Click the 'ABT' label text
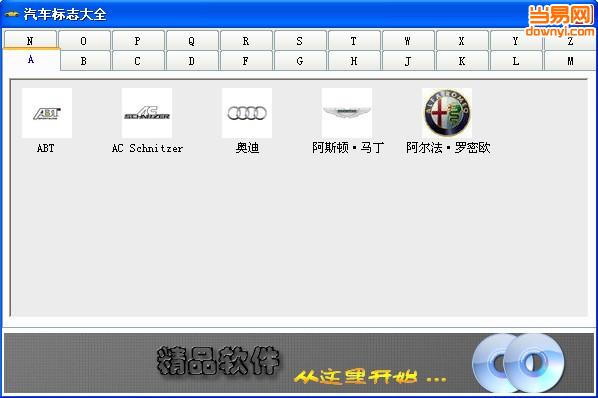 46,148
